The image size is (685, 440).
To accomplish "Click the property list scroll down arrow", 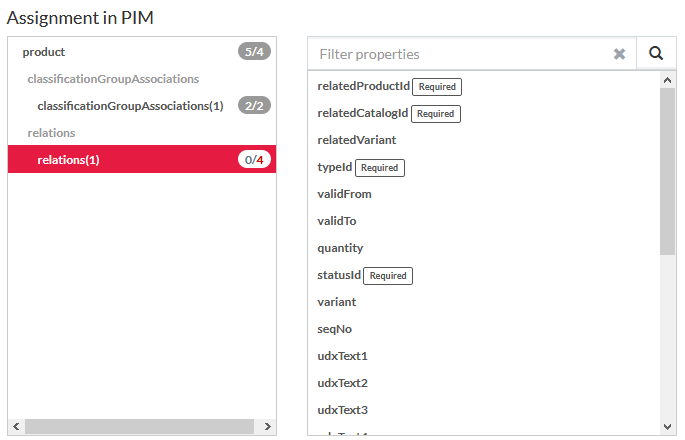I will (x=668, y=427).
